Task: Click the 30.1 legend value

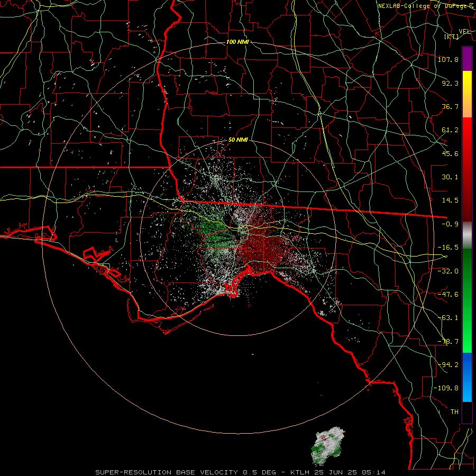Action: click(x=450, y=177)
